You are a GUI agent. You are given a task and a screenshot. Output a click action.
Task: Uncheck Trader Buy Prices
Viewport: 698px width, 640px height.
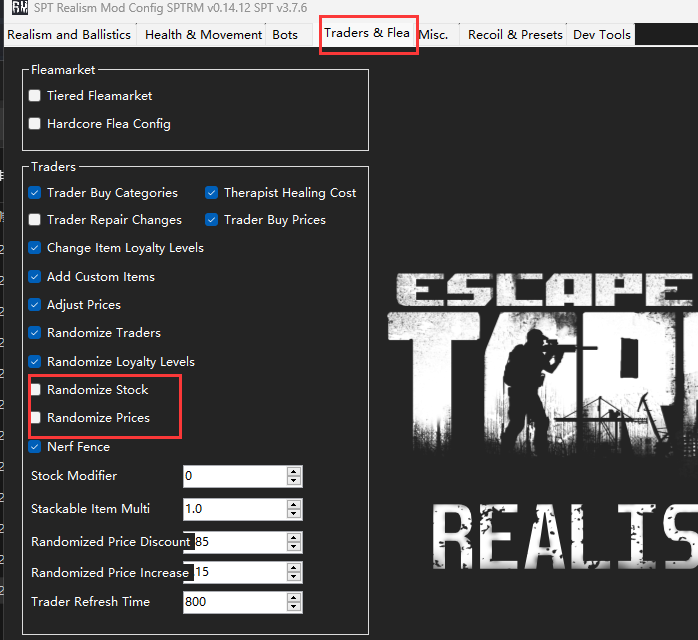(x=211, y=220)
